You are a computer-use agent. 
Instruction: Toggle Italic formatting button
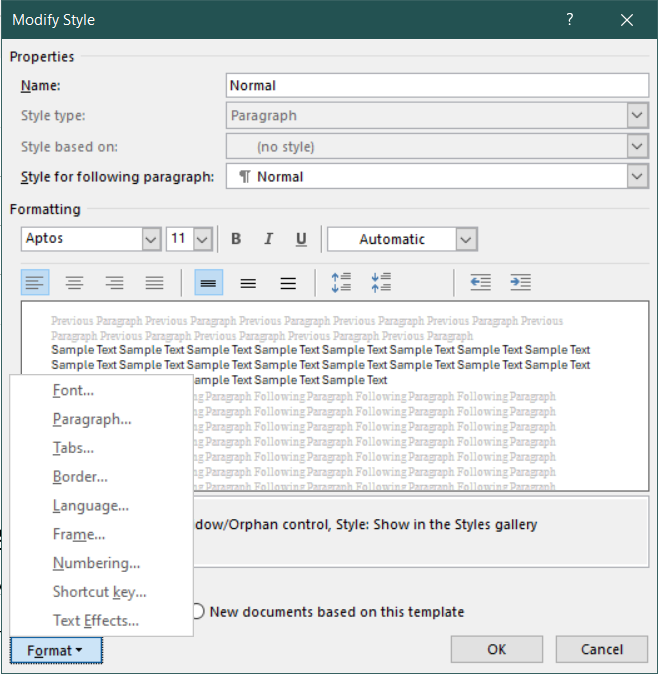269,239
